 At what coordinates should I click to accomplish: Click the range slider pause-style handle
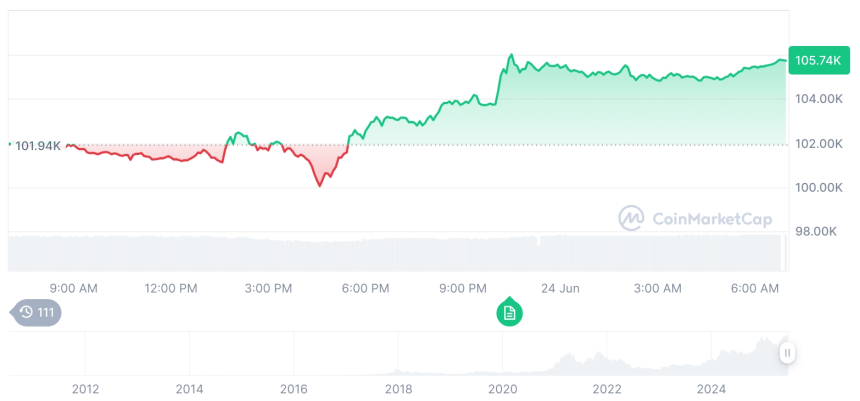(x=788, y=353)
